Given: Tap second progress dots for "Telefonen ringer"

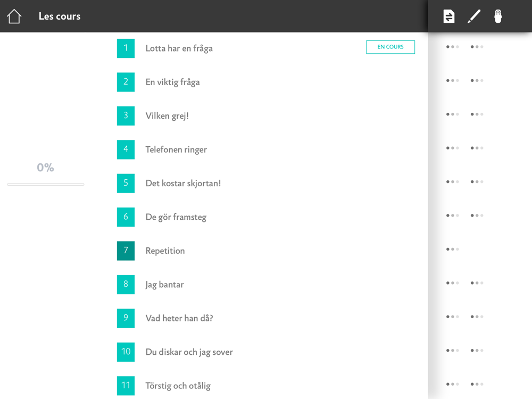Looking at the screenshot, I should [x=477, y=148].
